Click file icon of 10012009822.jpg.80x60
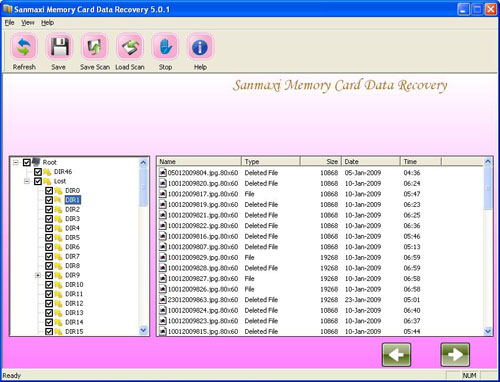The width and height of the screenshot is (500, 382). (163, 226)
